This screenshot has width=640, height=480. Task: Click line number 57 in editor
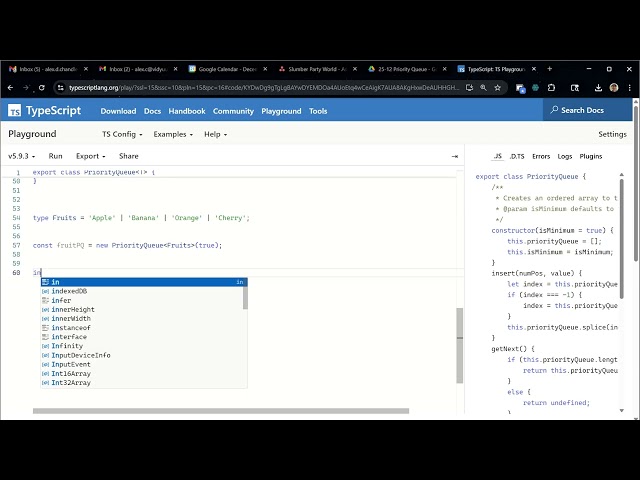16,245
